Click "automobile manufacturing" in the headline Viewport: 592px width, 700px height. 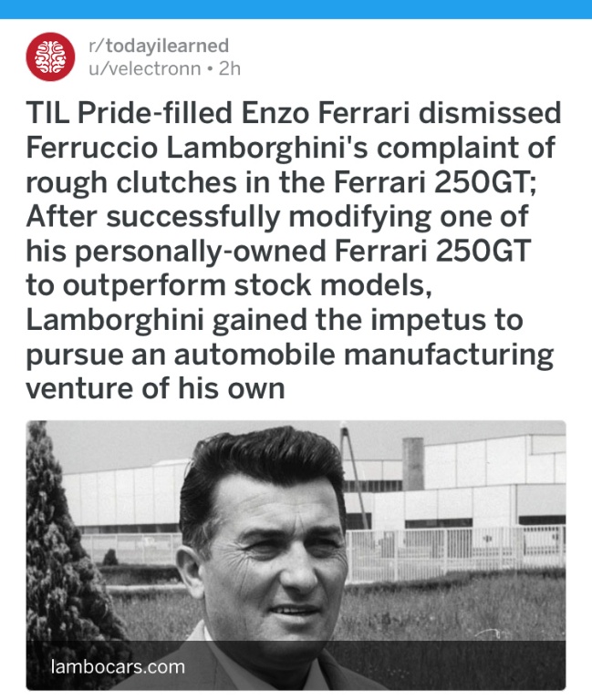363,354
